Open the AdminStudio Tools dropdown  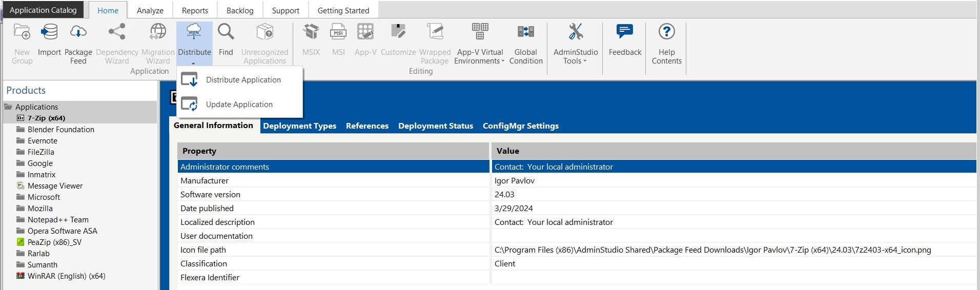[575, 56]
